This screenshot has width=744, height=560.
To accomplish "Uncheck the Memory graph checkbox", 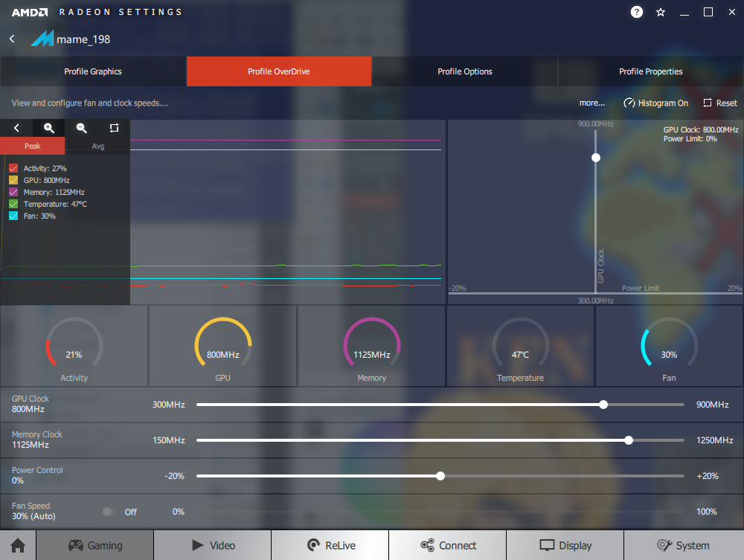I will tap(13, 193).
